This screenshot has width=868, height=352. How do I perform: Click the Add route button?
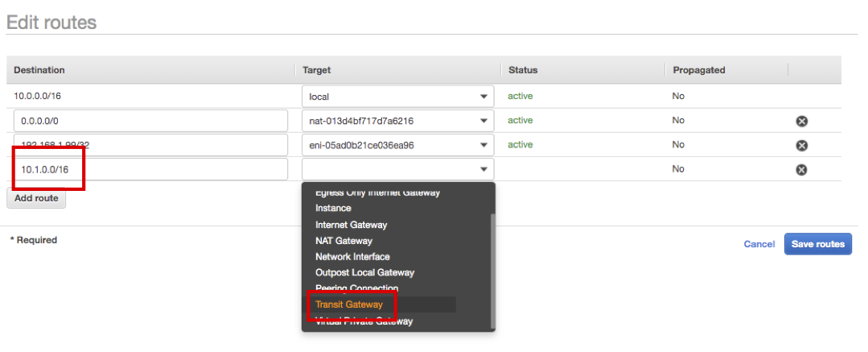(36, 198)
